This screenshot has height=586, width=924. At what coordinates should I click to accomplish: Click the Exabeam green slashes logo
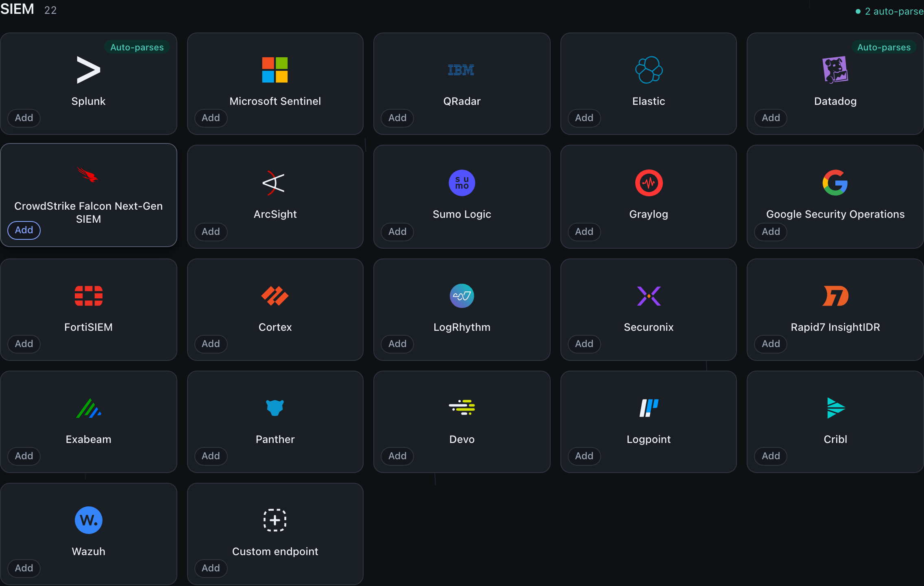point(88,408)
